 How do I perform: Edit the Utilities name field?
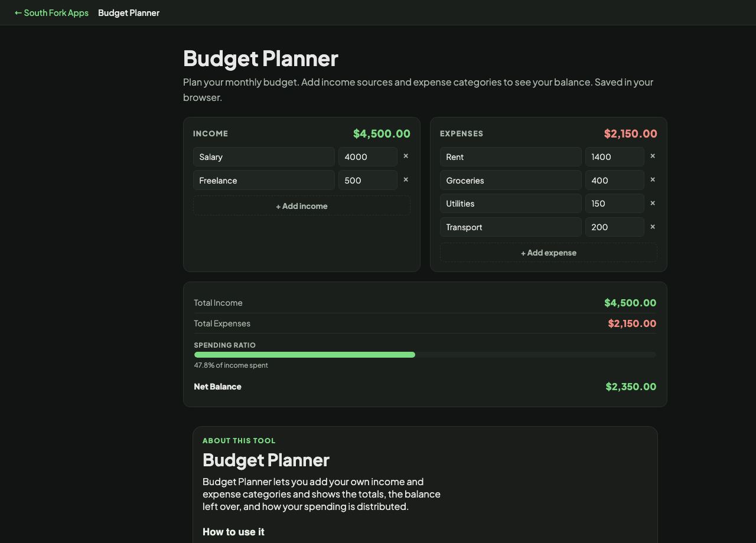click(511, 204)
